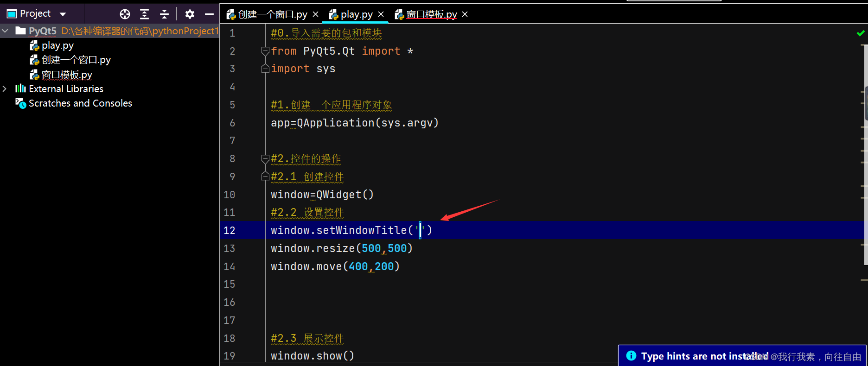Screen dimensions: 868x366
Task: Click the green inspection checkmark icon
Action: point(861,33)
